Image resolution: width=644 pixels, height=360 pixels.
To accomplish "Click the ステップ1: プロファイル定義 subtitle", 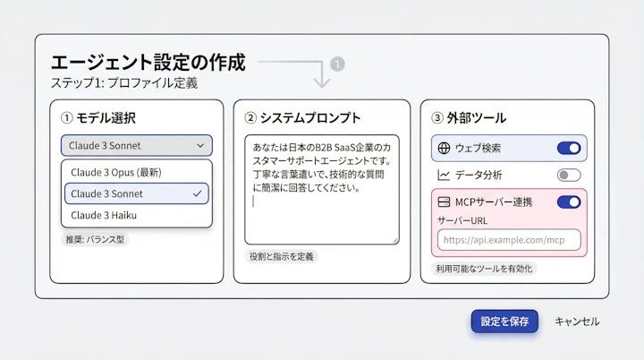I will (124, 83).
